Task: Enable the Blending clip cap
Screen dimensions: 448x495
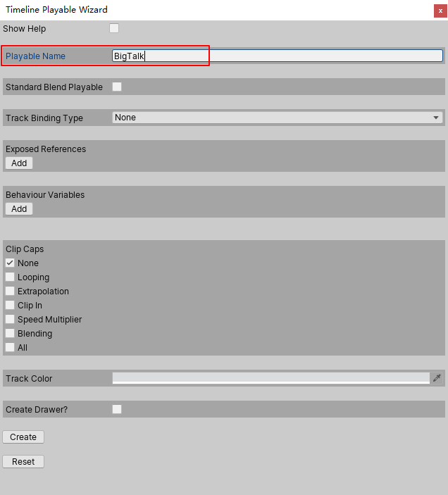Action: coord(10,333)
